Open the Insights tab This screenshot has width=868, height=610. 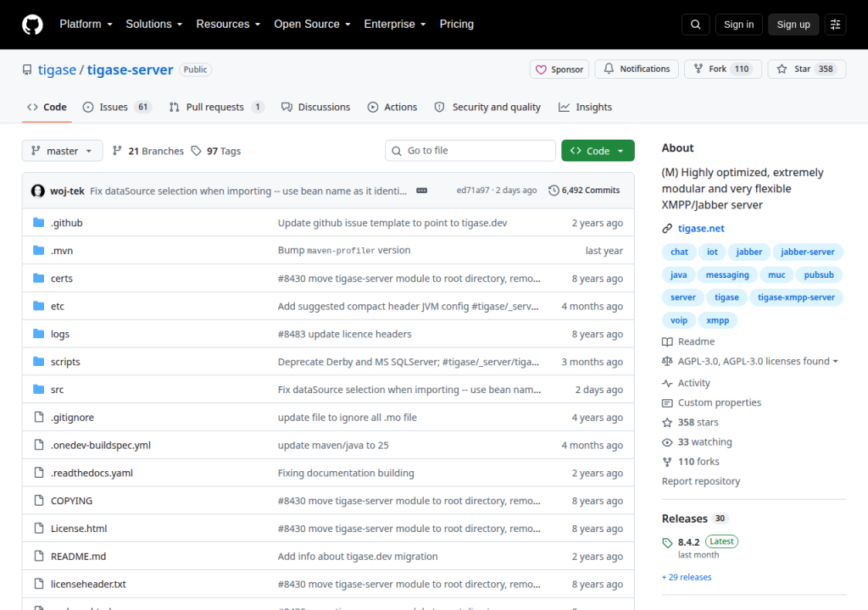click(585, 108)
